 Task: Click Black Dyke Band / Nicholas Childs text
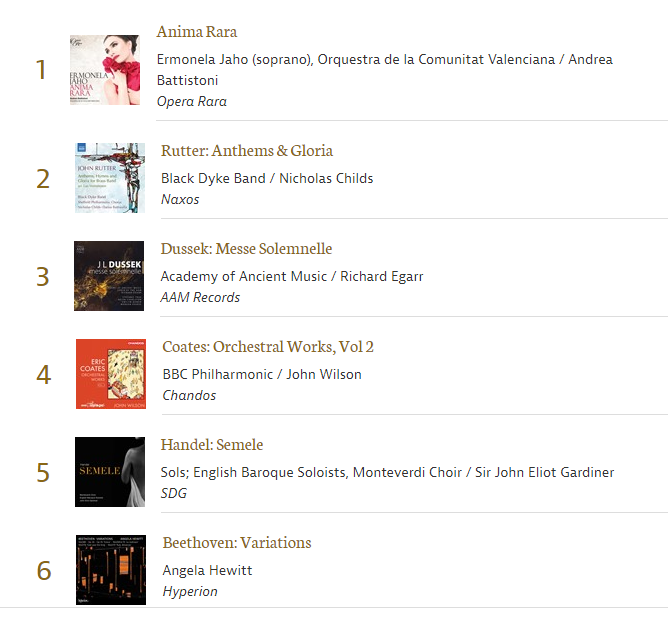pyautogui.click(x=267, y=178)
